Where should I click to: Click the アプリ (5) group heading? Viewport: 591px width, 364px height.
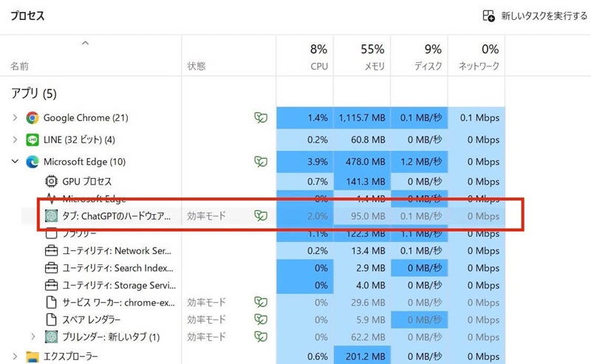[x=34, y=93]
